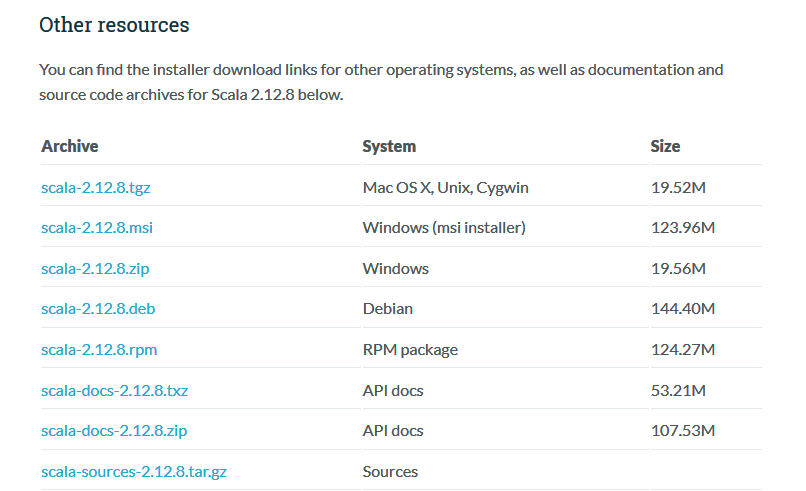Select the Windows (msi installer) system cell
The height and width of the screenshot is (491, 806).
pos(443,228)
